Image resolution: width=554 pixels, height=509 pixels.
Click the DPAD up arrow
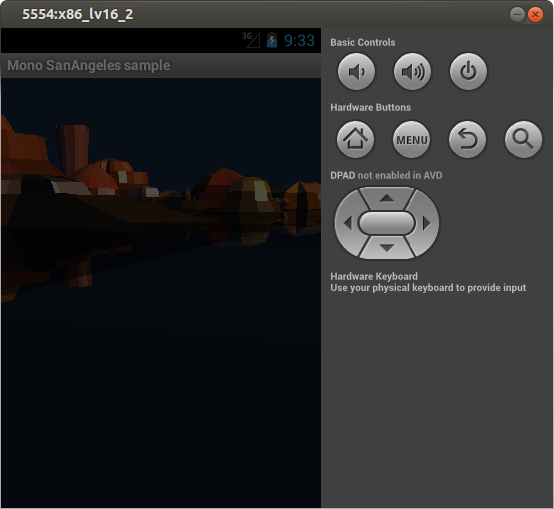click(x=387, y=199)
